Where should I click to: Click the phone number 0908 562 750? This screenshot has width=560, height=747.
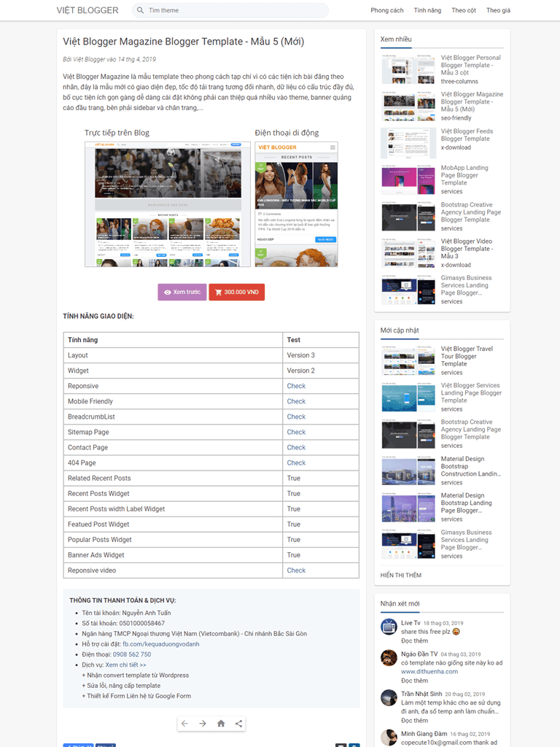(132, 654)
